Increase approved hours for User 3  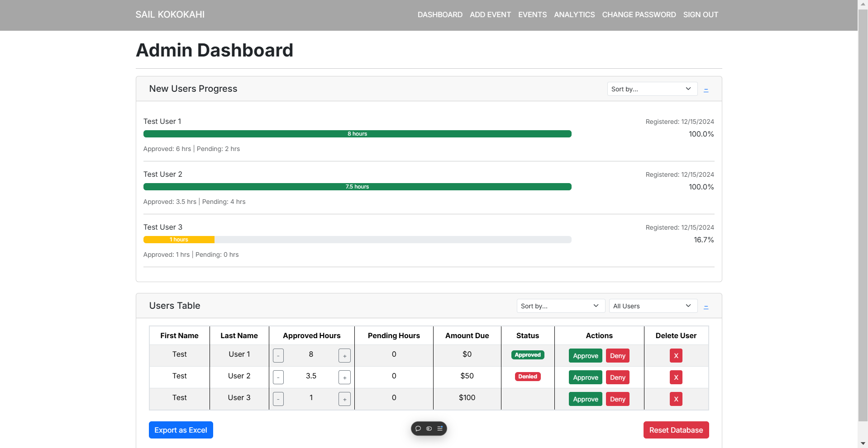(344, 399)
